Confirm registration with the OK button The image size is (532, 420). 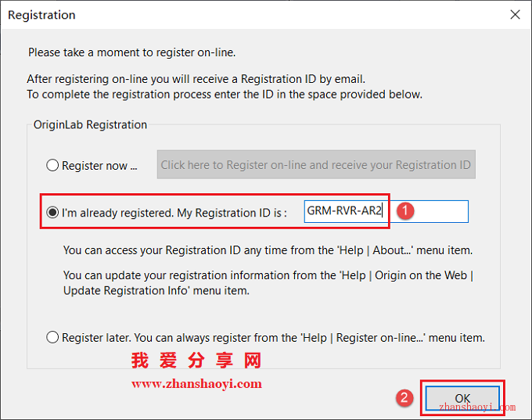click(462, 398)
